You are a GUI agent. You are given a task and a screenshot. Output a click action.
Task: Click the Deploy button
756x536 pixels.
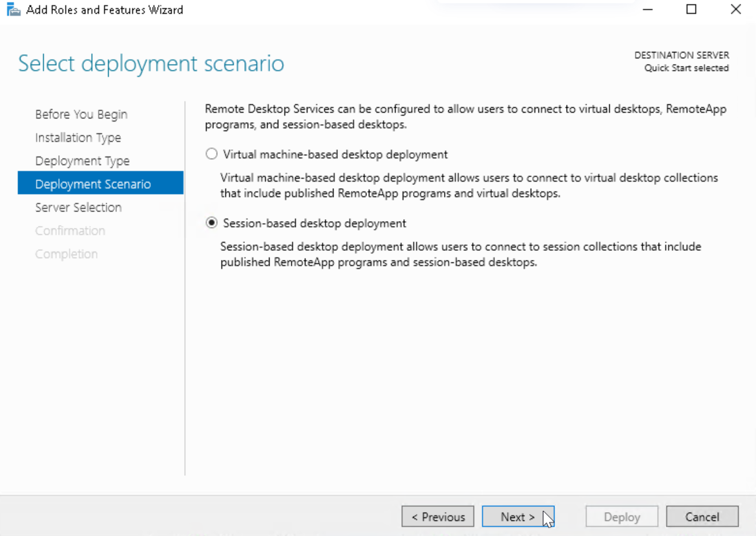coord(621,517)
